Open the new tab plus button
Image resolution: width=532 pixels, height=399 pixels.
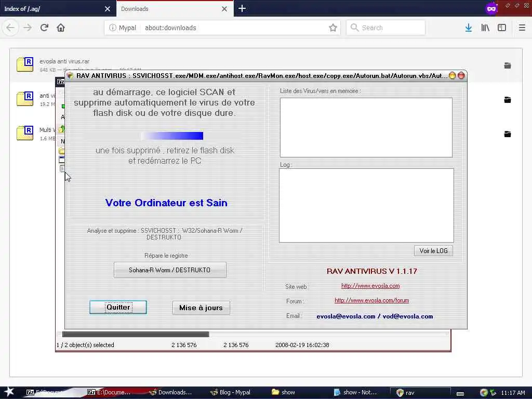(242, 8)
